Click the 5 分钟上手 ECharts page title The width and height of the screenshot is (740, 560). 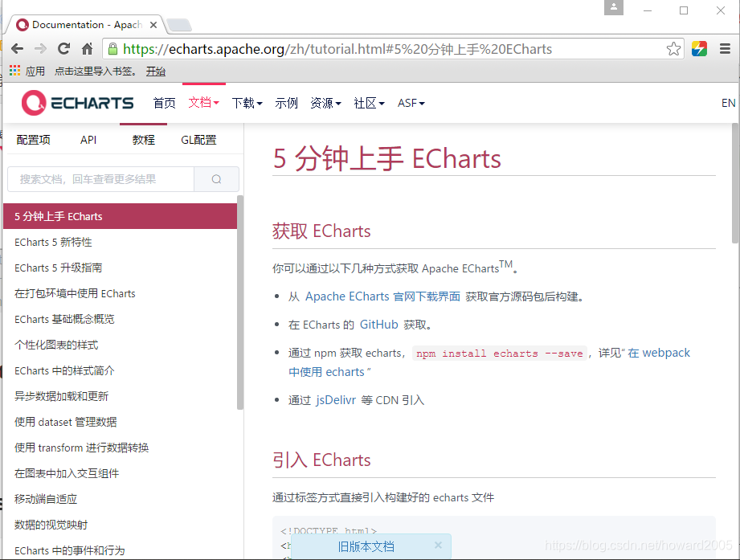pos(386,158)
